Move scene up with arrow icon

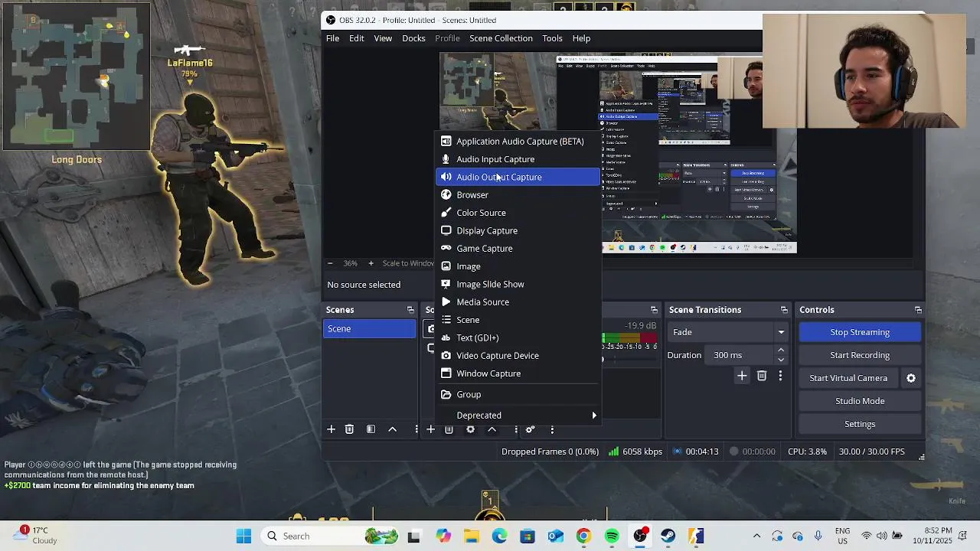393,429
